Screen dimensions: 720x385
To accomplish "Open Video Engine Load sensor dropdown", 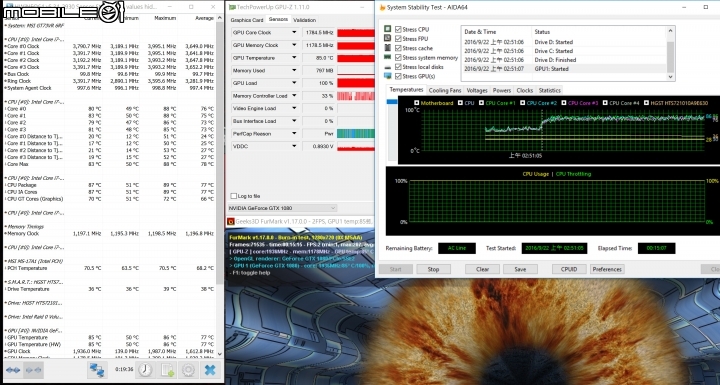I will click(x=294, y=108).
